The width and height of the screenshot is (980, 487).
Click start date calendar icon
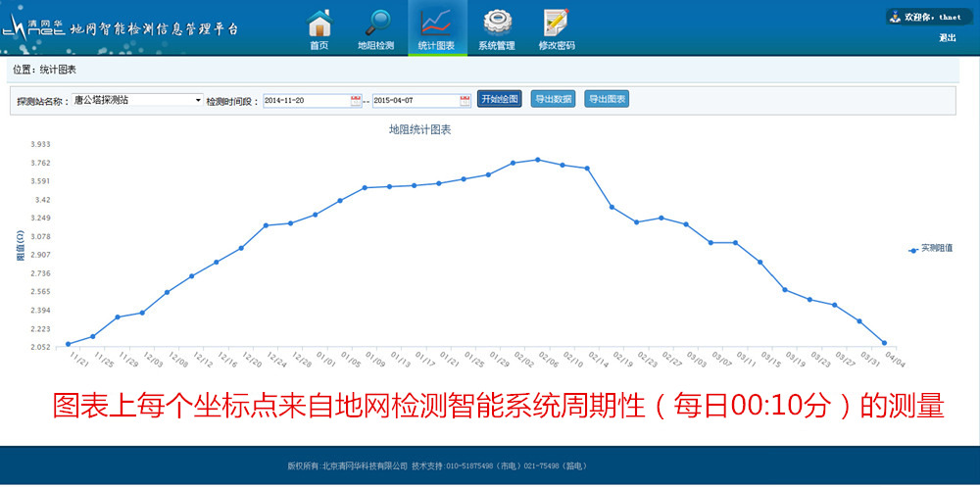pos(355,100)
